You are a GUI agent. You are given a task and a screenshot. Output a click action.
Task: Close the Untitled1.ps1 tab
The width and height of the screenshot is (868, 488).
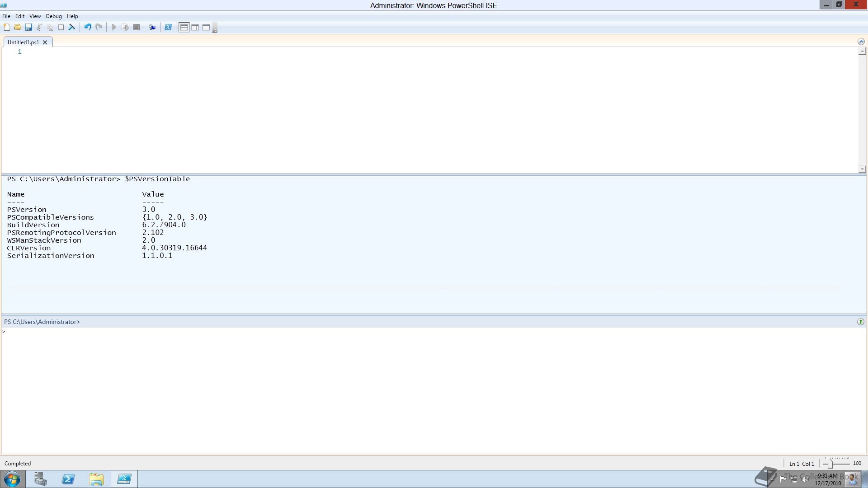click(x=45, y=42)
